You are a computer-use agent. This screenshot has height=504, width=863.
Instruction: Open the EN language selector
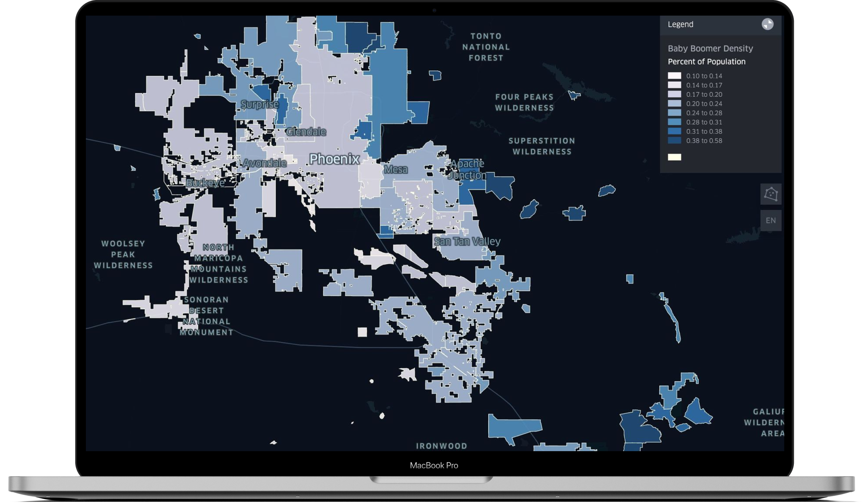pos(770,221)
